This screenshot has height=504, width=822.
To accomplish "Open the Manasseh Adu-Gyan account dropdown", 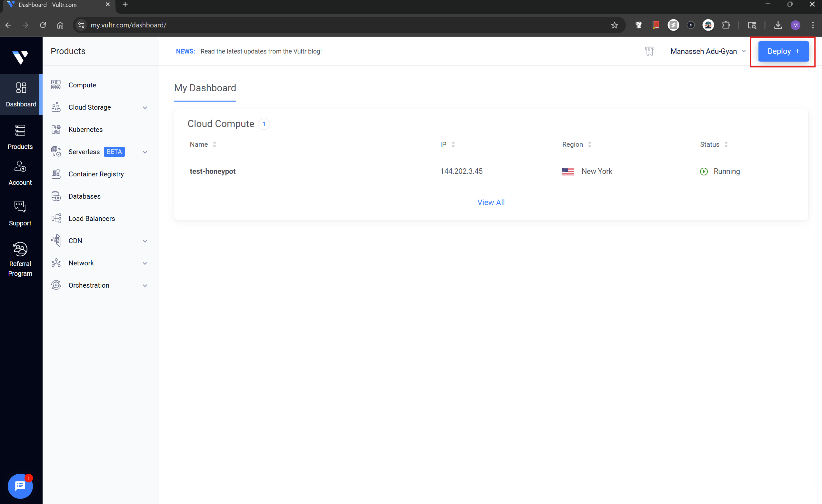I will (707, 51).
